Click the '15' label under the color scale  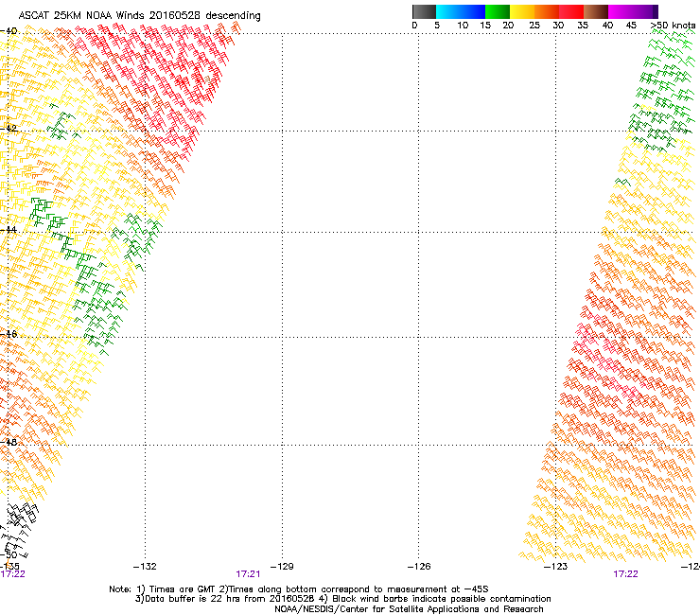(485, 26)
